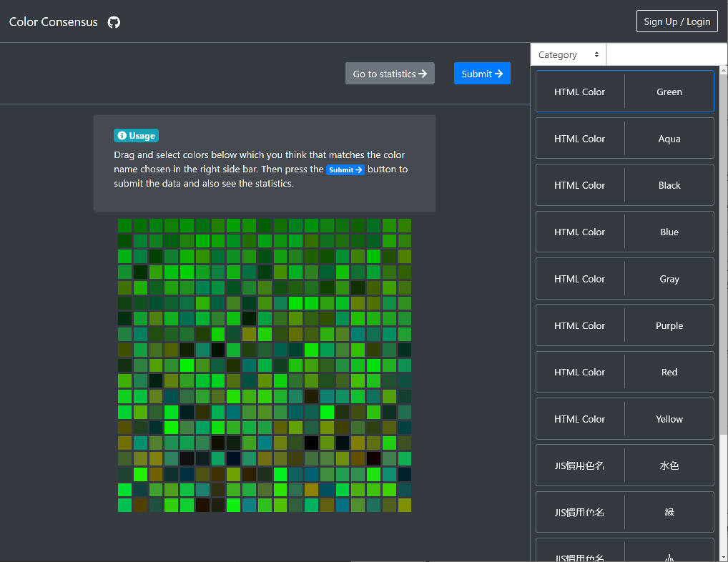Image resolution: width=728 pixels, height=562 pixels.
Task: Pick the HTML Color Yellow entry
Action: (624, 419)
